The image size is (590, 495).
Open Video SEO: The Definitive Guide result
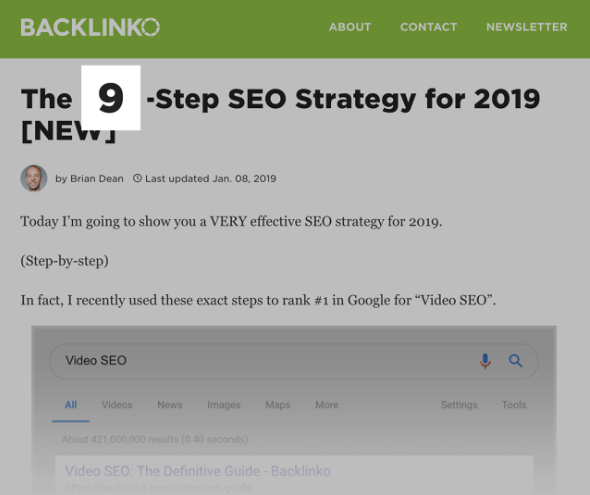(x=198, y=471)
